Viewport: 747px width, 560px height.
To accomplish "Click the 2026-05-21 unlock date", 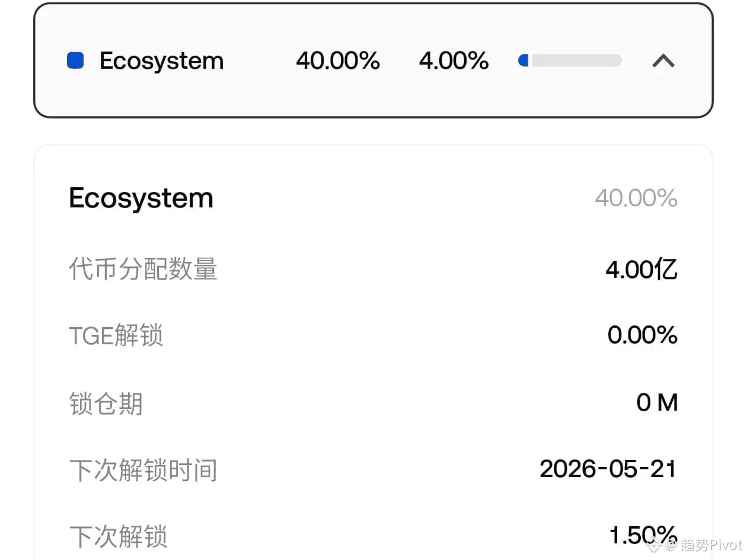I will [608, 469].
